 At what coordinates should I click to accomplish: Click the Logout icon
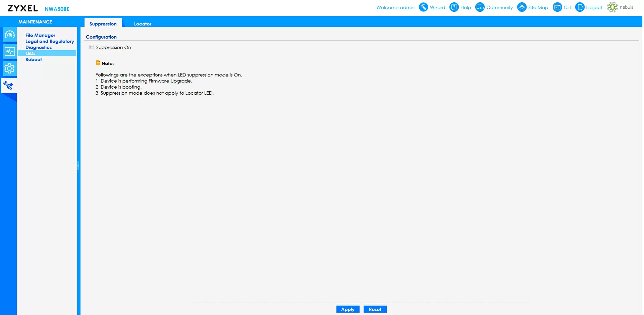click(x=580, y=7)
